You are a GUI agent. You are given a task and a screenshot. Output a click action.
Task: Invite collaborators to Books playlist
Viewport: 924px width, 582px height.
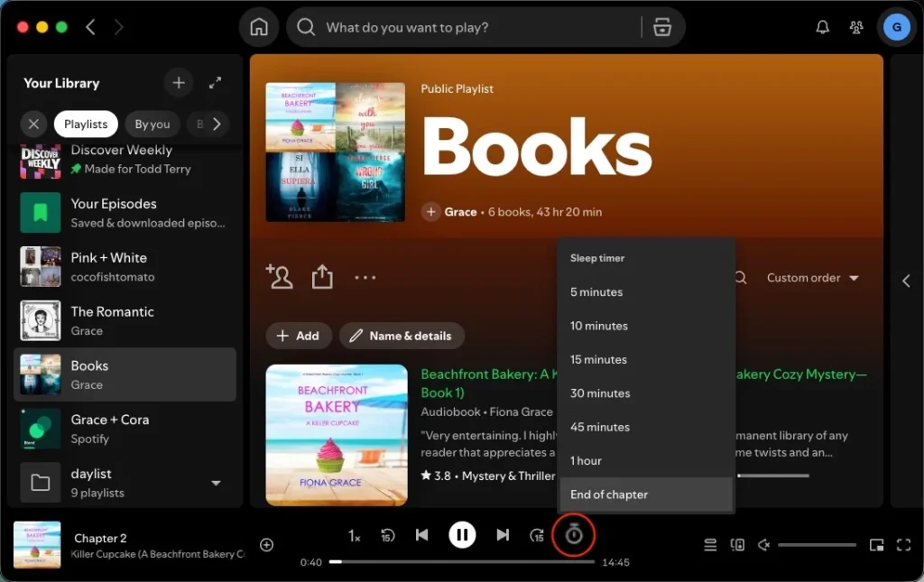(280, 277)
